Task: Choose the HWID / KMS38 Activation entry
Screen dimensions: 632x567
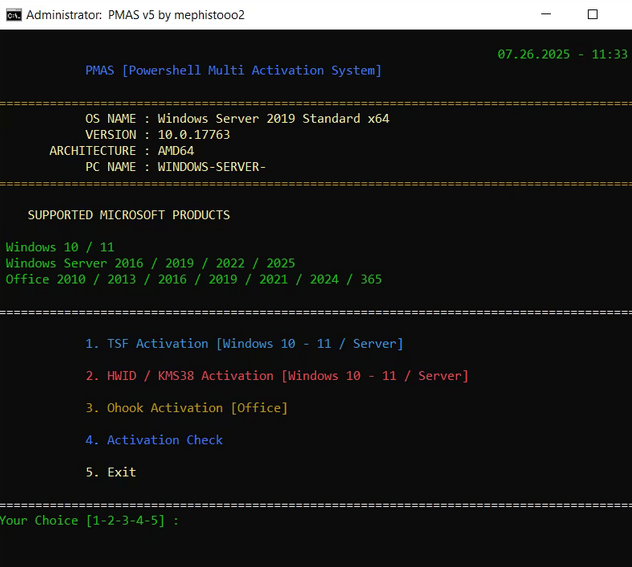Action: pos(277,376)
